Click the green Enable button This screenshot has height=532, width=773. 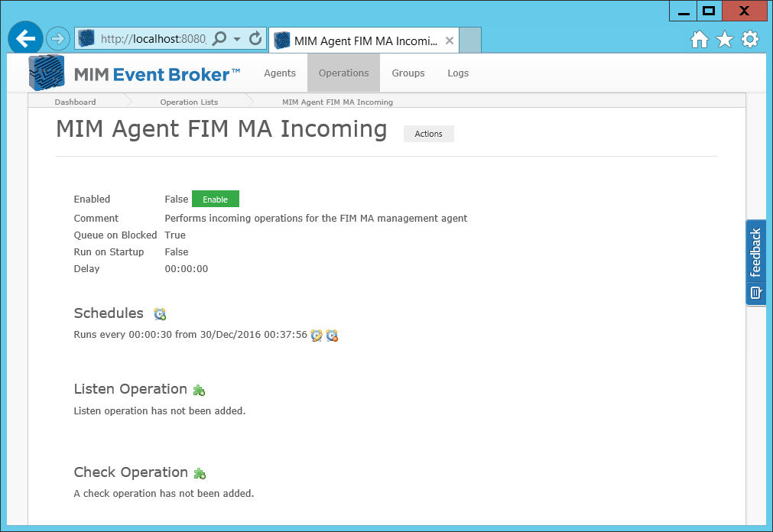216,199
